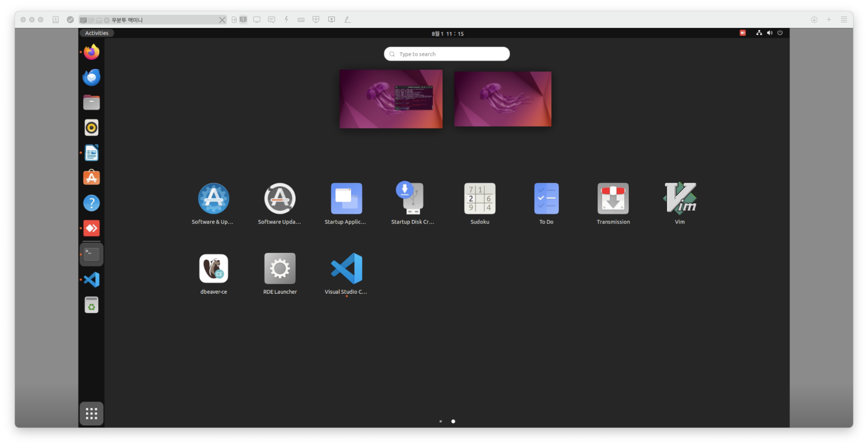Screen dimensions: 868x446
Task: Open Software & Updates settings
Action: tap(213, 199)
